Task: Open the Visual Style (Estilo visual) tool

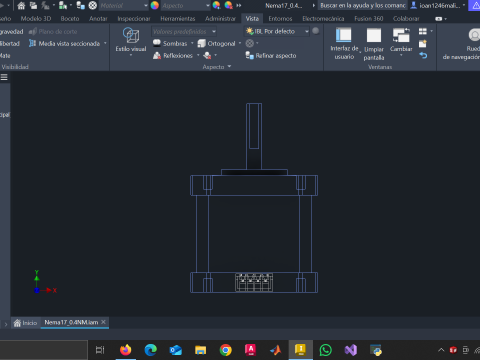Action: (131, 40)
